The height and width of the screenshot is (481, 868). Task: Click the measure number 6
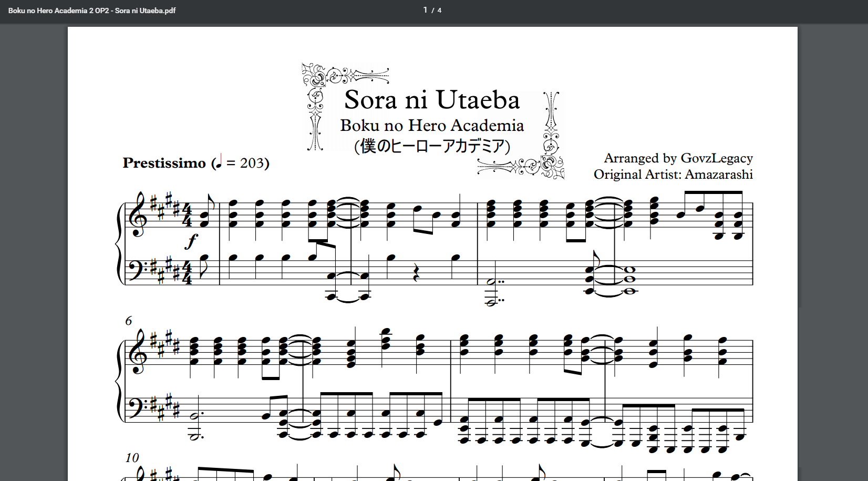click(129, 321)
